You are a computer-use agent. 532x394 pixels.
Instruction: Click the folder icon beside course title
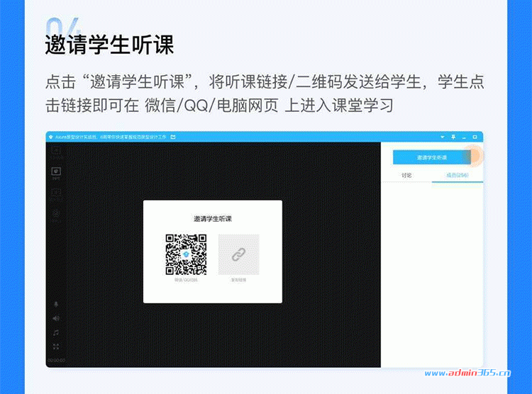pos(173,137)
